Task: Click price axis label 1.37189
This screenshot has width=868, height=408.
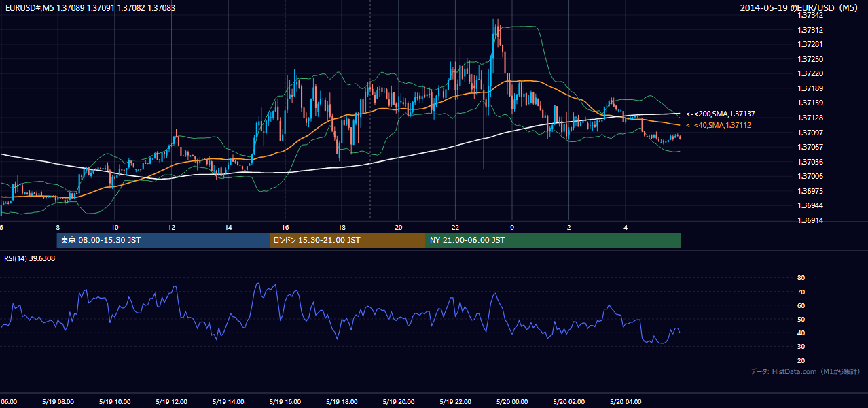Action: (x=810, y=88)
